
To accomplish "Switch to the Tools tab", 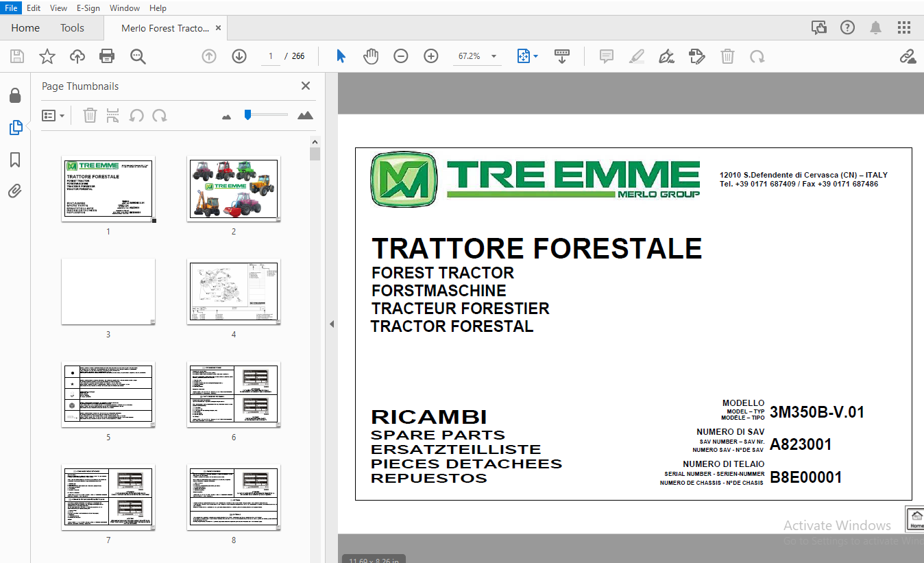I will [x=72, y=28].
